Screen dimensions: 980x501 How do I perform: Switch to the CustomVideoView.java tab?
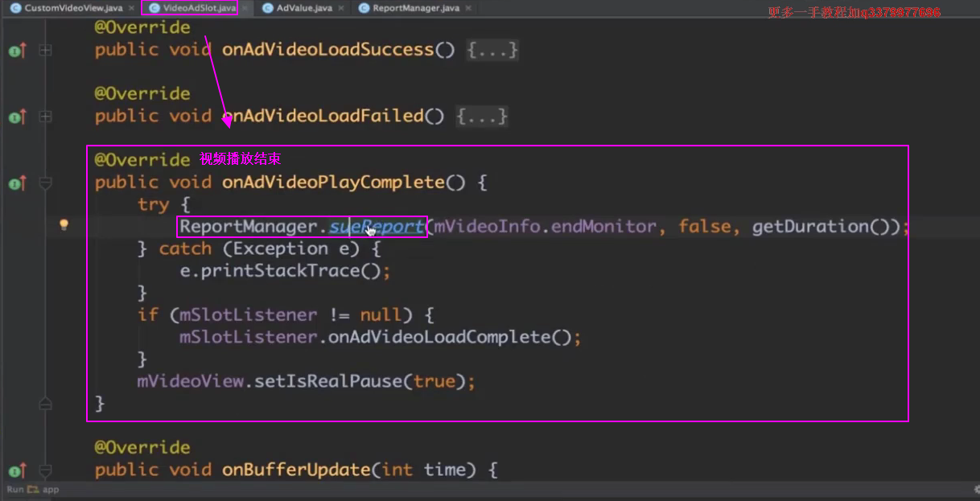coord(73,8)
